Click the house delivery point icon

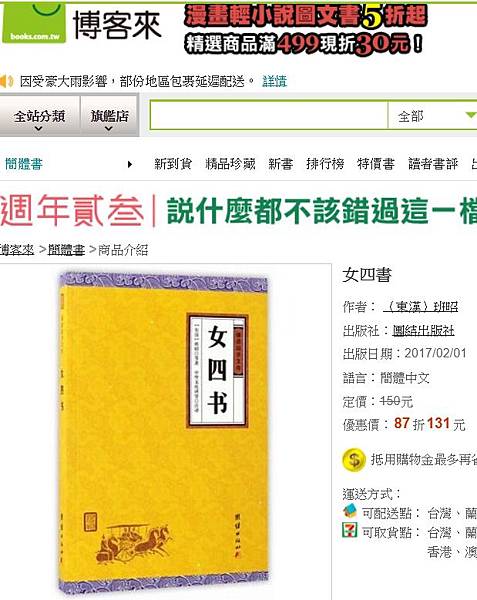(350, 511)
